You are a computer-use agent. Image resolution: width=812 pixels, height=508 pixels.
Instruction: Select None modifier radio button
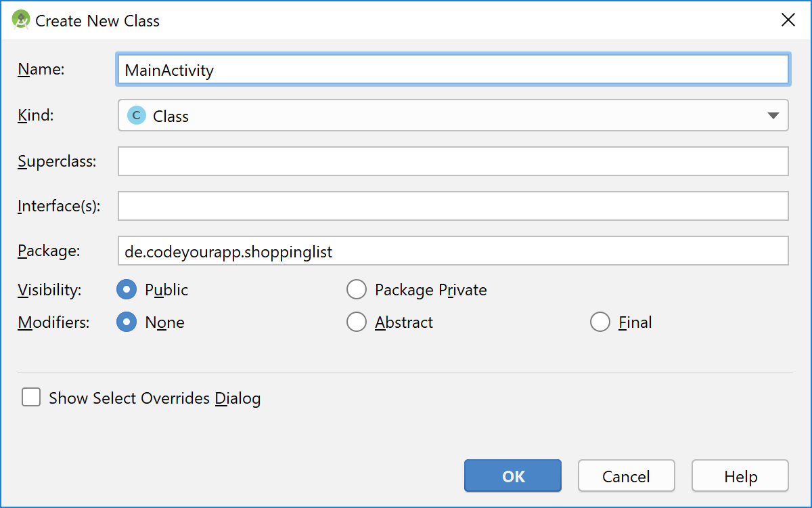(x=127, y=322)
